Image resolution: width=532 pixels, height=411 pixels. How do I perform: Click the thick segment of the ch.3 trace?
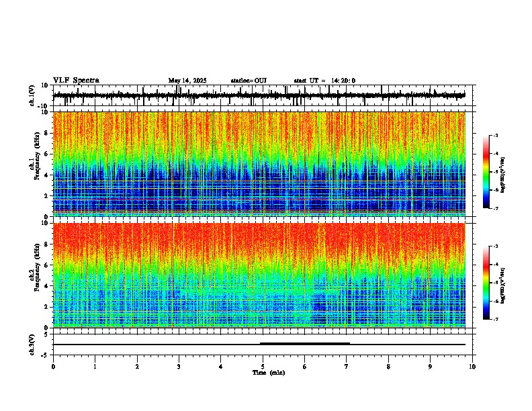[305, 344]
